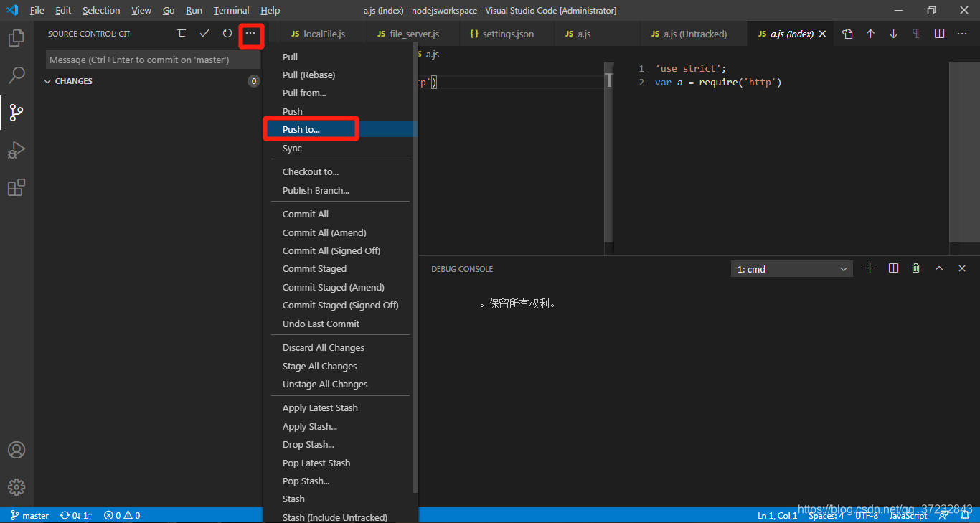Open the Terminal menu
The image size is (980, 523).
click(x=231, y=11)
